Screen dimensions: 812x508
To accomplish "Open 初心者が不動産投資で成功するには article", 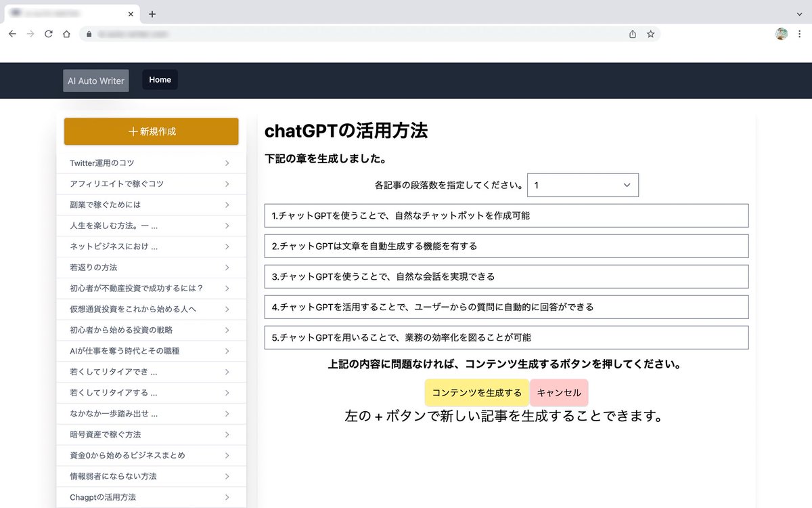I will [x=152, y=289].
